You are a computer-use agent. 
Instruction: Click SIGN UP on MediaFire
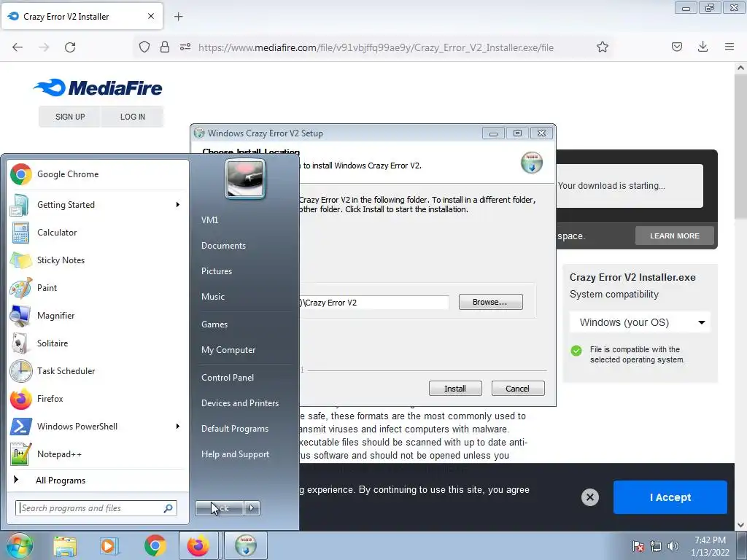pos(69,117)
